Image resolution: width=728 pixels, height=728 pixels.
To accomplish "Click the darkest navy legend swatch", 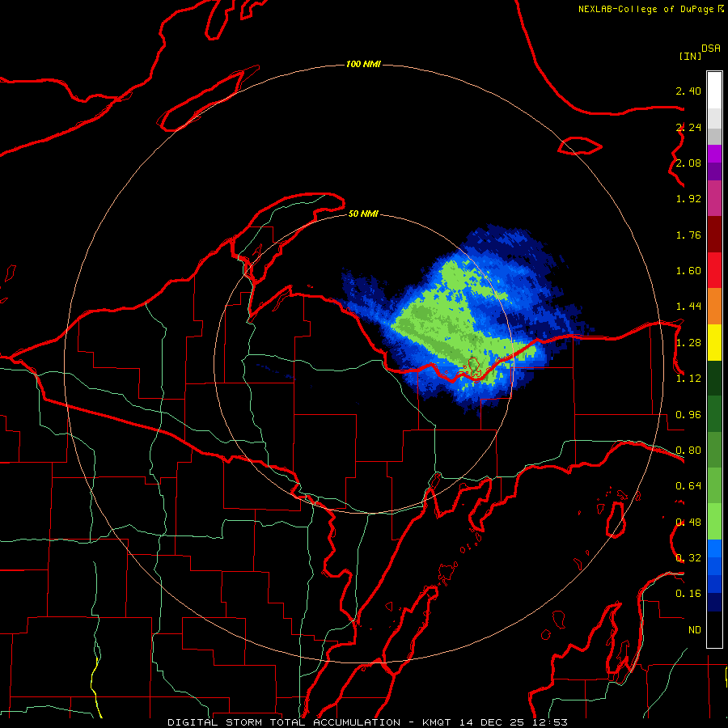I will click(714, 603).
